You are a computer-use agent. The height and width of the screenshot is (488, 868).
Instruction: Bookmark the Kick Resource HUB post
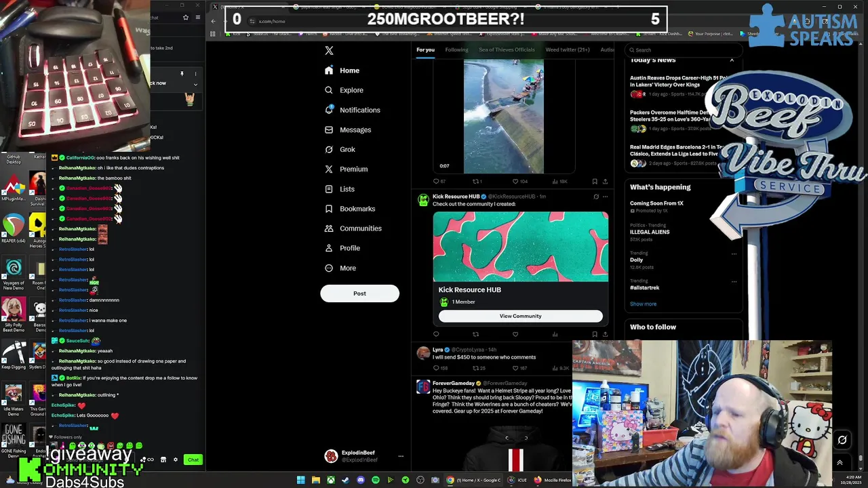coord(595,334)
